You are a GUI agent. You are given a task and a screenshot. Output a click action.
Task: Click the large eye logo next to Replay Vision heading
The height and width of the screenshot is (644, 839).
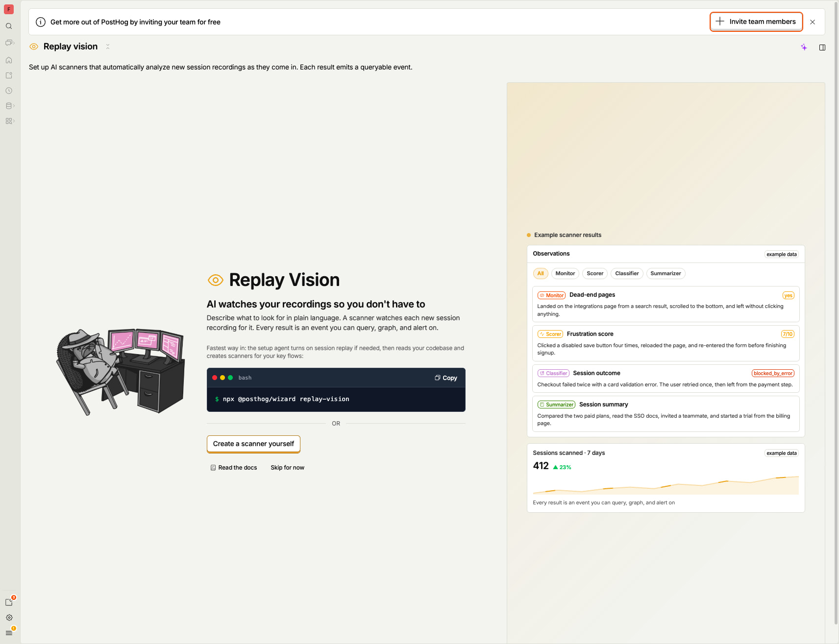coord(216,280)
